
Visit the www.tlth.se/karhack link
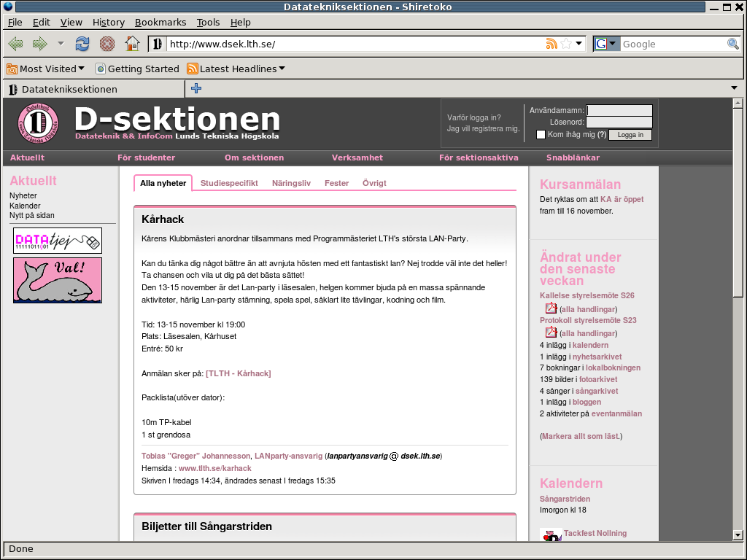215,469
